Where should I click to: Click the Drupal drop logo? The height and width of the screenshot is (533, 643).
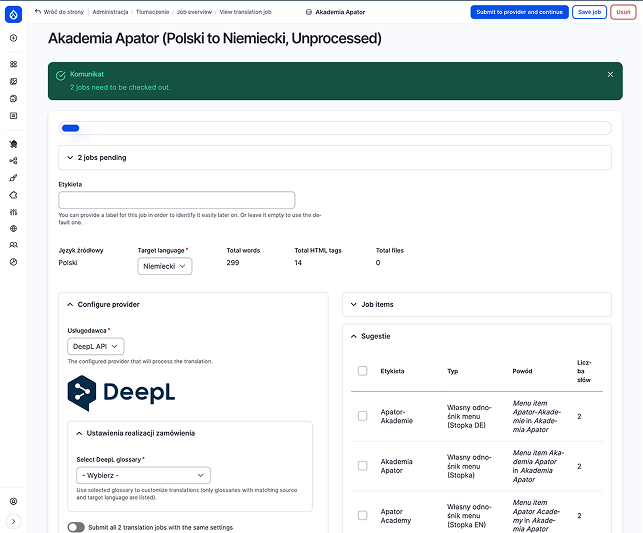(x=14, y=15)
